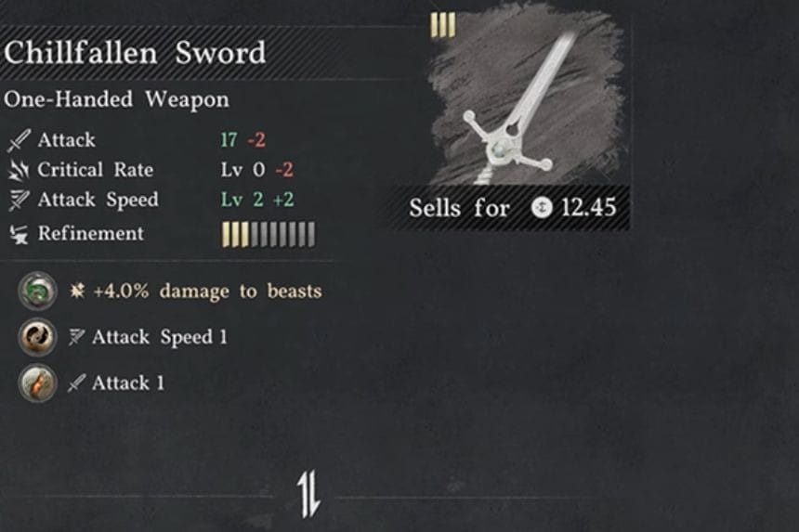The width and height of the screenshot is (799, 532).
Task: Click the sword icon beside Attack stat
Action: (19, 140)
